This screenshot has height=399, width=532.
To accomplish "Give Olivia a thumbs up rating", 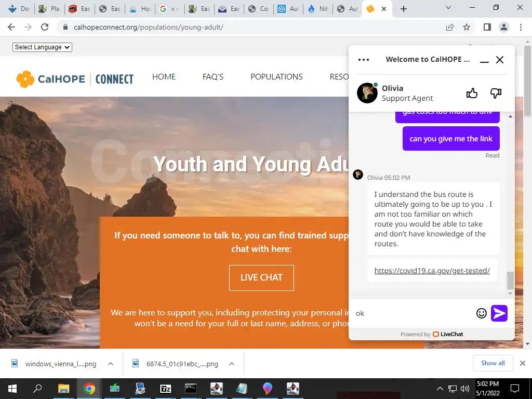I will pyautogui.click(x=472, y=93).
